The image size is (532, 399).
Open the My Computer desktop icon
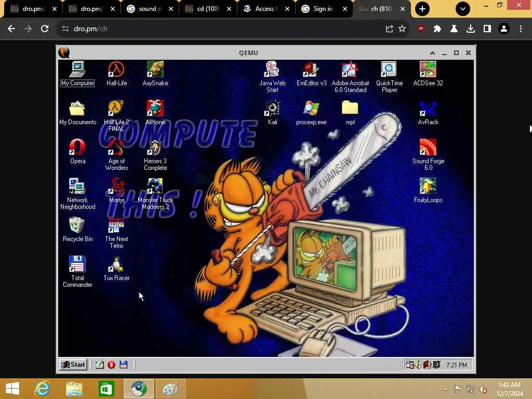[x=77, y=74]
